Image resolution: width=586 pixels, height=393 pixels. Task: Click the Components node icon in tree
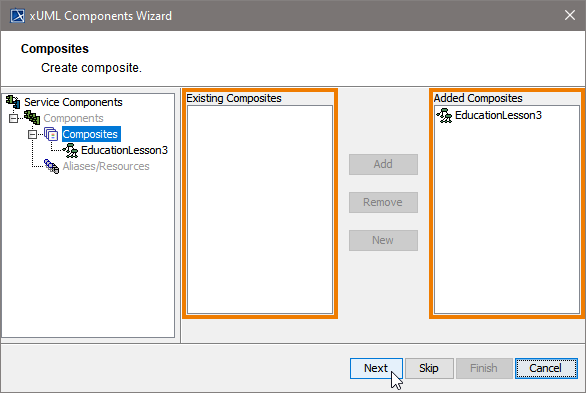32,118
